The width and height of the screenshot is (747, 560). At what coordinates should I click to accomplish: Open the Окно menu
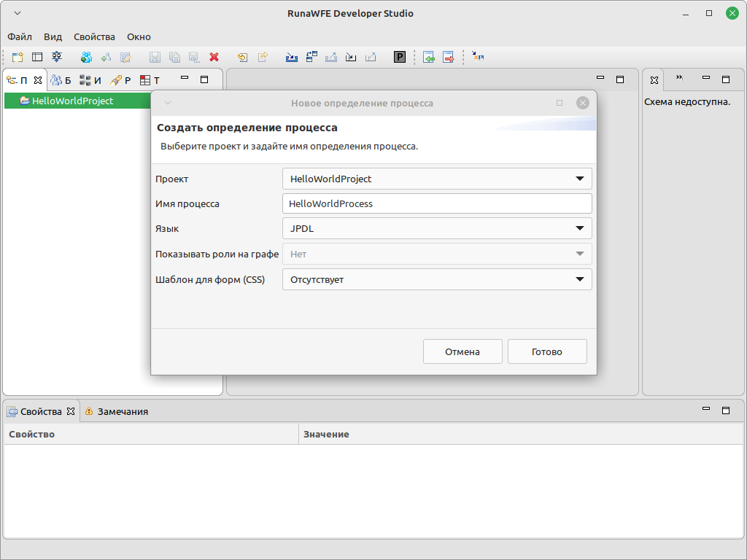pos(139,36)
